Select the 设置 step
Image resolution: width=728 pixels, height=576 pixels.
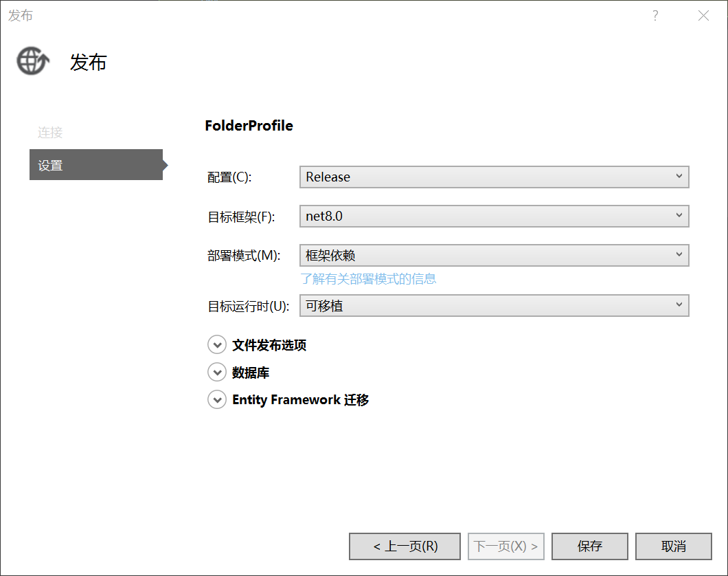tap(96, 165)
